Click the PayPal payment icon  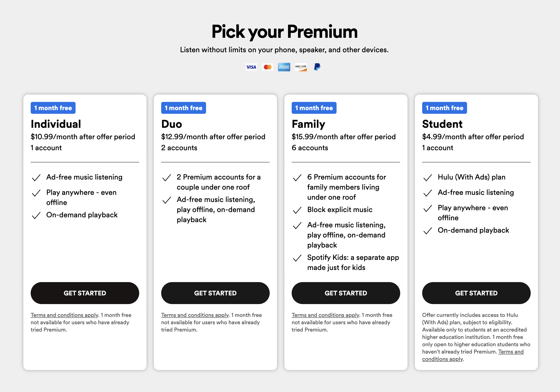point(317,67)
